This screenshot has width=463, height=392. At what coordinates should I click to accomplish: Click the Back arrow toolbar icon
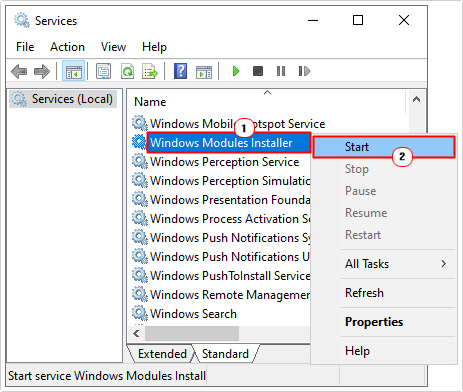(19, 71)
